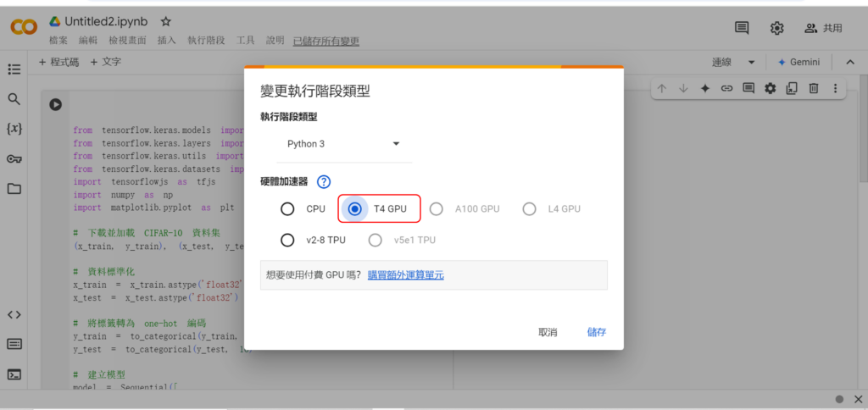868x410 pixels.
Task: Open the variables {x} panel
Action: tap(14, 129)
